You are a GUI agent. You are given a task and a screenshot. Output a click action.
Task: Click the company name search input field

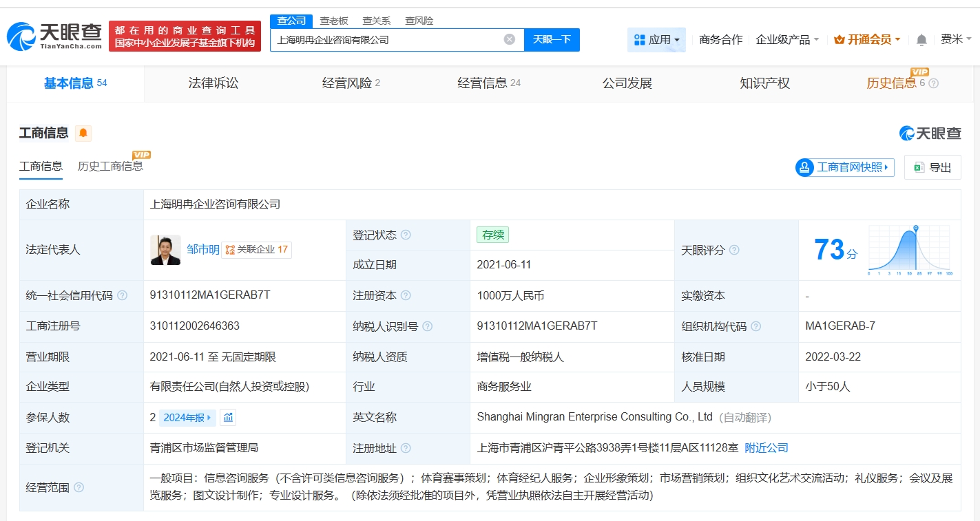tap(386, 39)
